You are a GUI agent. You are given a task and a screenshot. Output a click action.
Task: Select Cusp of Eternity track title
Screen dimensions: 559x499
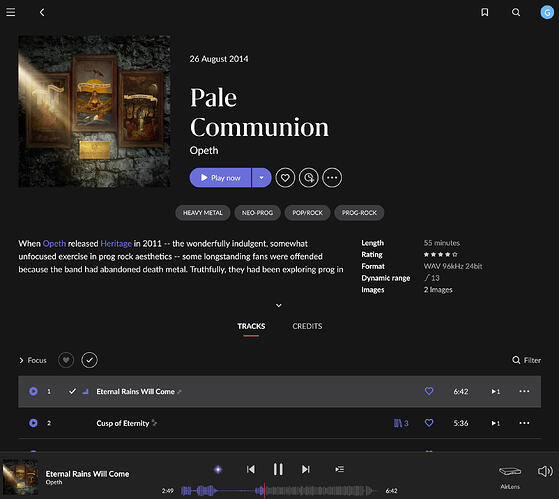[x=123, y=423]
